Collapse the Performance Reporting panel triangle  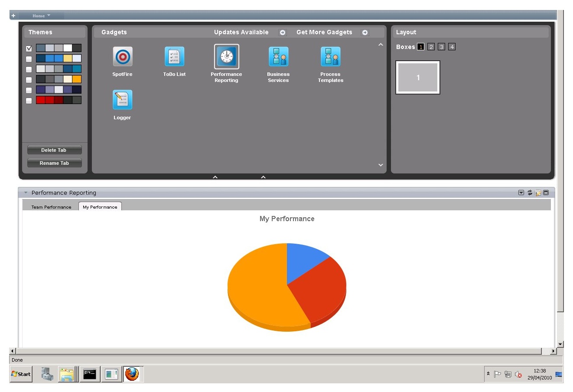tap(26, 193)
